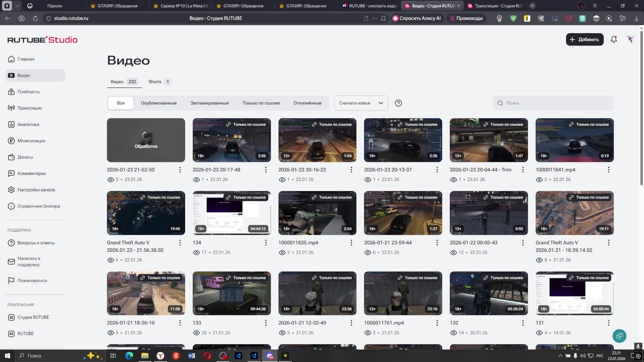Click user avatar in top right
Image resolution: width=644 pixels, height=362 pixels.
630,40
